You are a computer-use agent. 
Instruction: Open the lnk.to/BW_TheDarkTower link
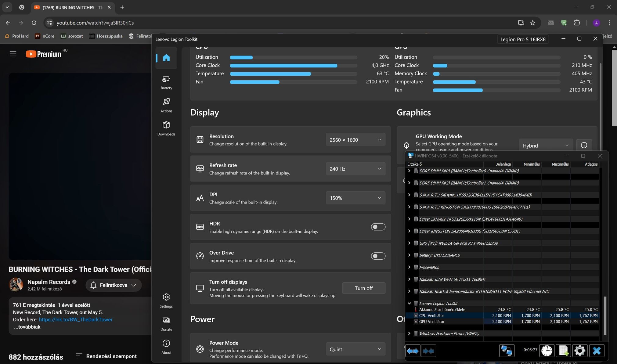[x=76, y=319]
